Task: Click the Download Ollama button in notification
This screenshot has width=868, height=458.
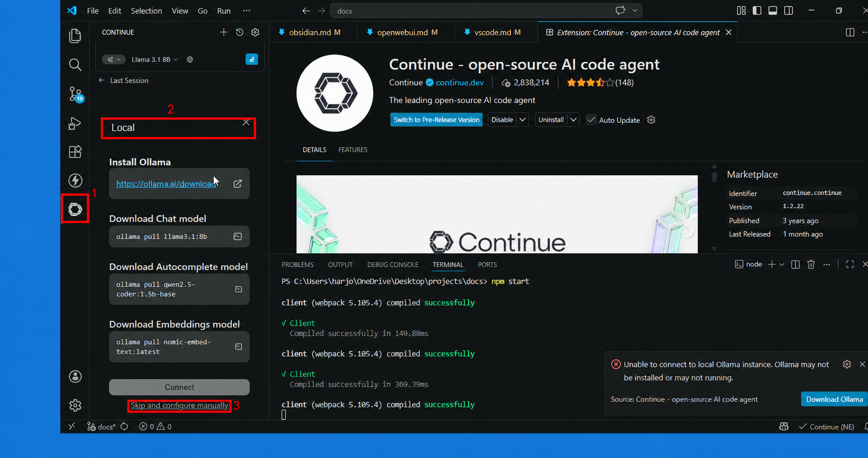Action: [x=834, y=399]
